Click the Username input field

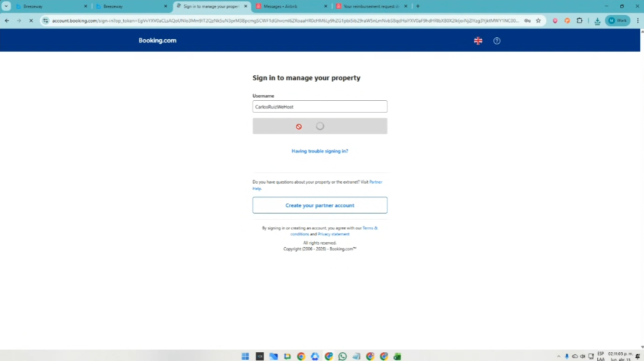click(x=320, y=107)
